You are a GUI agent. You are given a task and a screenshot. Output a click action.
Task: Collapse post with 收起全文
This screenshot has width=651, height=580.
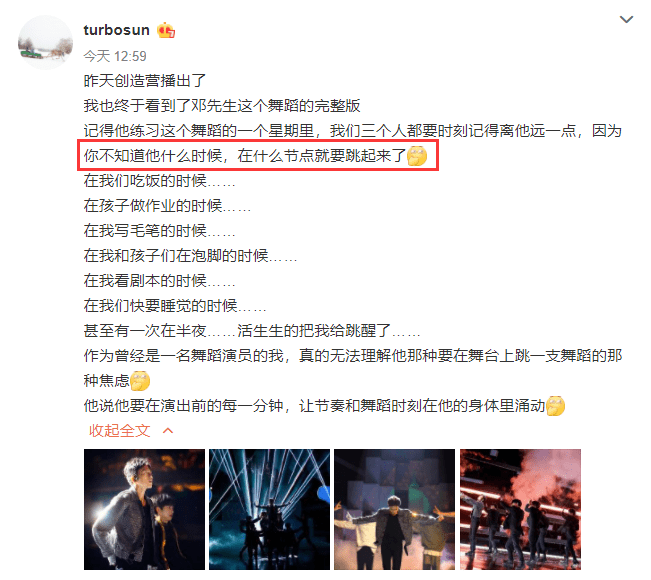pos(119,431)
